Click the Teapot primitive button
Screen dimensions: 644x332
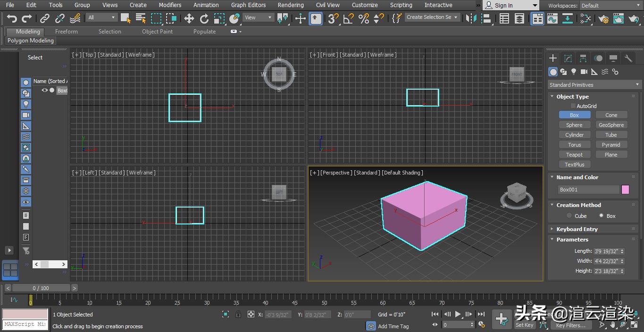click(x=575, y=154)
